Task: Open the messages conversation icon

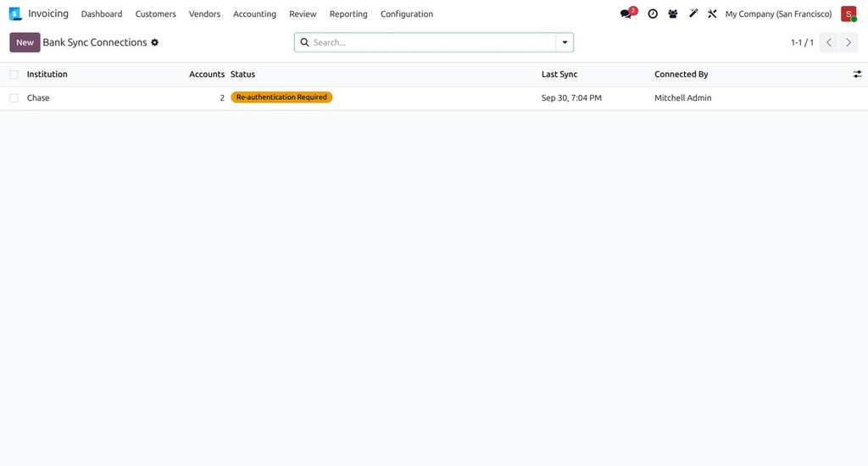Action: (x=626, y=14)
